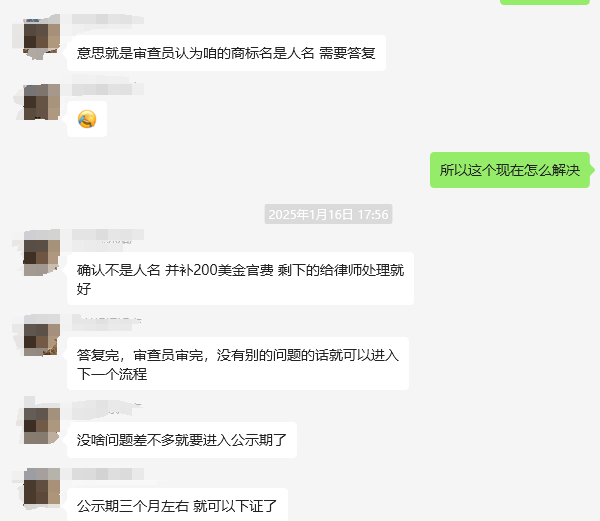The height and width of the screenshot is (521, 600).
Task: Click blurred sender name above 没啥问题 message
Action: pyautogui.click(x=107, y=407)
